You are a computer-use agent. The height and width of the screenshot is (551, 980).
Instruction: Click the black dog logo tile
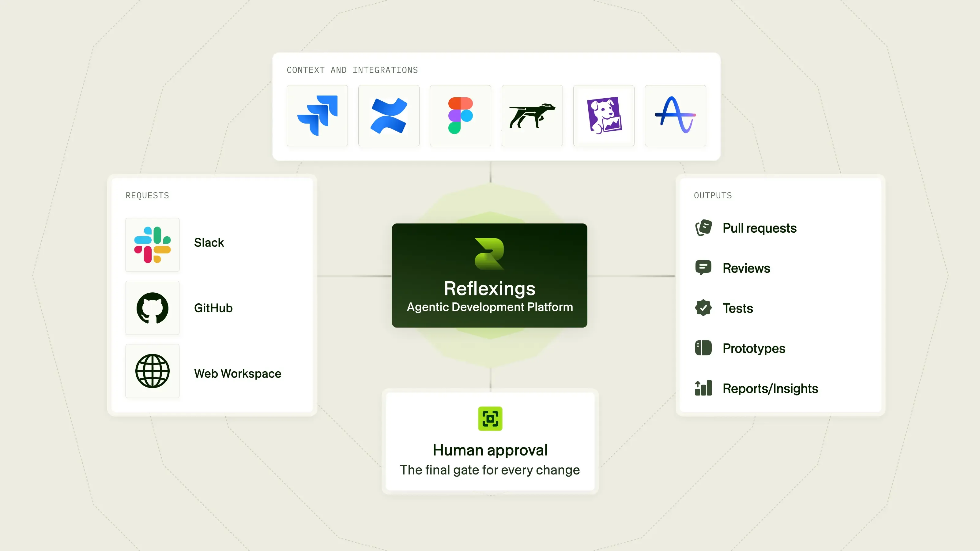(x=532, y=116)
